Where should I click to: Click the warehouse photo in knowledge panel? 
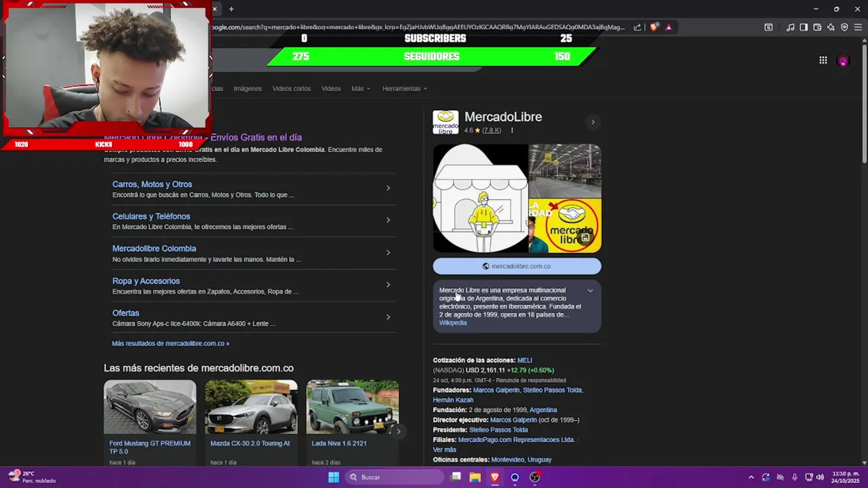pyautogui.click(x=564, y=171)
